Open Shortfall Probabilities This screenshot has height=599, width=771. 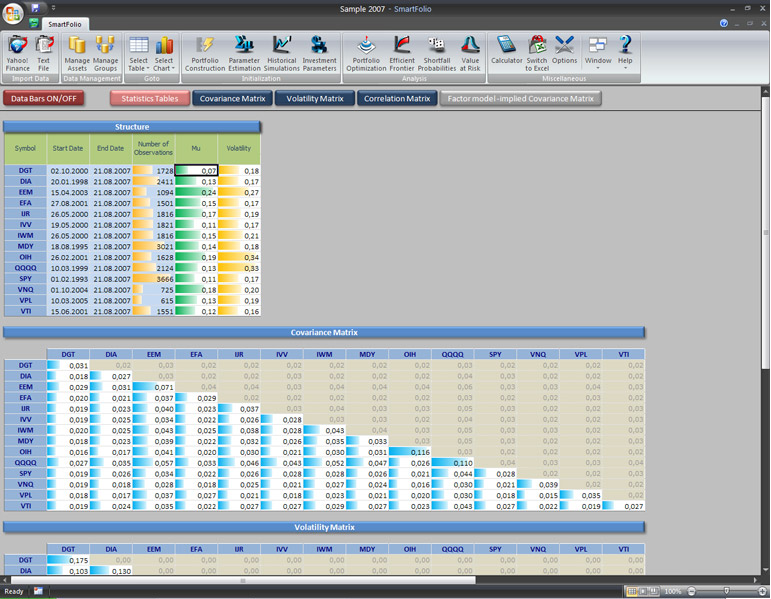(437, 53)
